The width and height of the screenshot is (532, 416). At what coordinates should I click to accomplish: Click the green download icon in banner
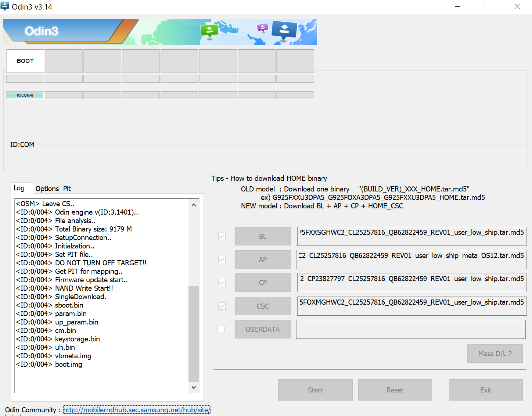(209, 31)
